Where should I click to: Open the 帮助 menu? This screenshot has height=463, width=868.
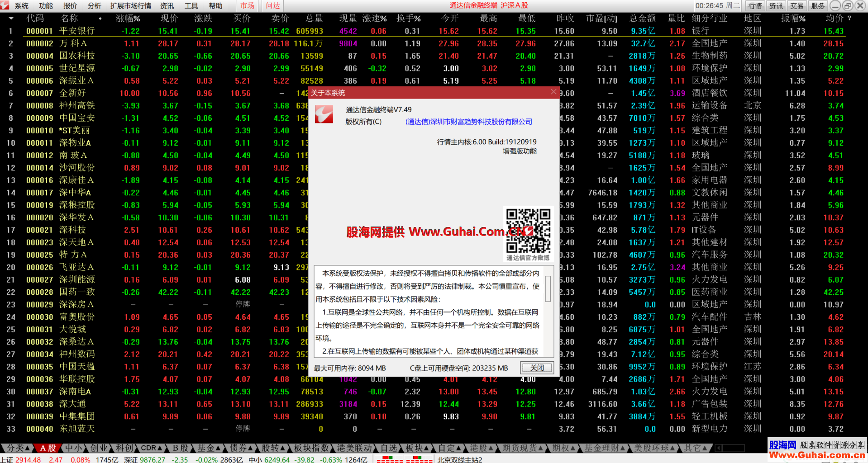216,6
